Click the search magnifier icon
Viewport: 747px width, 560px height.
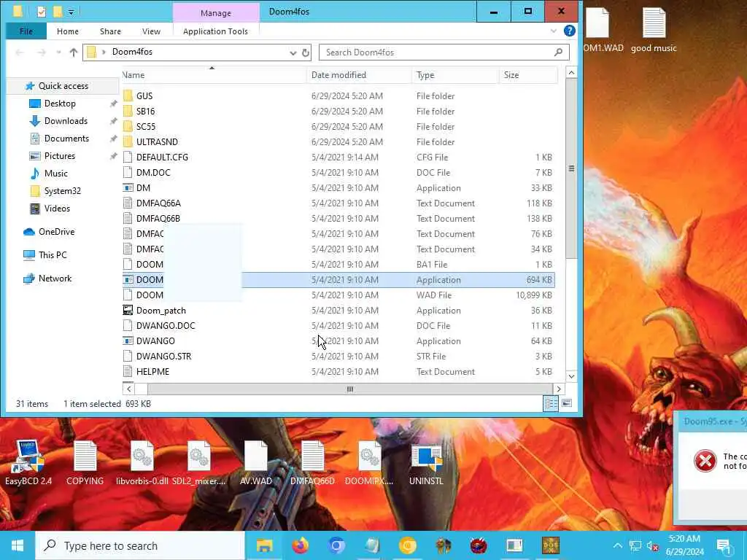[x=558, y=52]
